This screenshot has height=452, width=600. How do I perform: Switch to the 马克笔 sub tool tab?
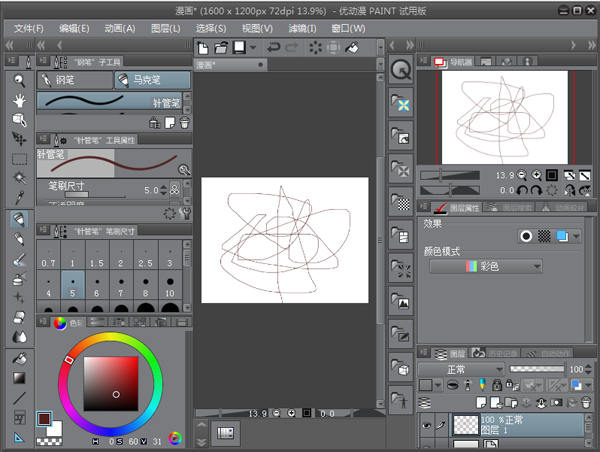(151, 79)
